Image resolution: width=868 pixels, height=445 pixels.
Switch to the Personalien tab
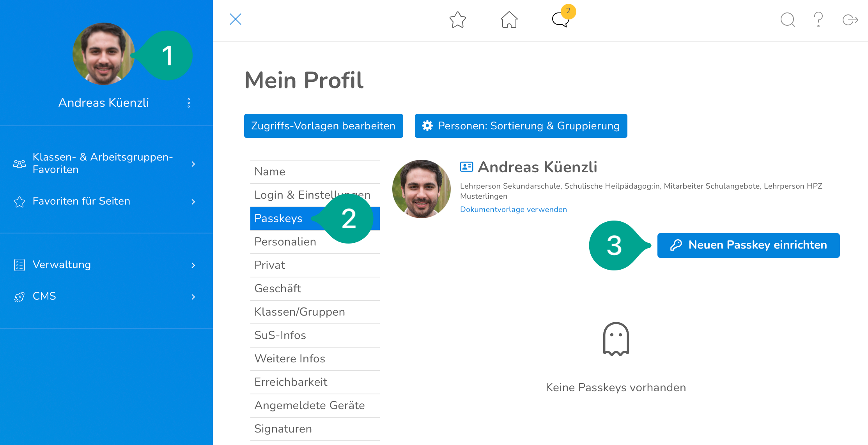(x=285, y=242)
